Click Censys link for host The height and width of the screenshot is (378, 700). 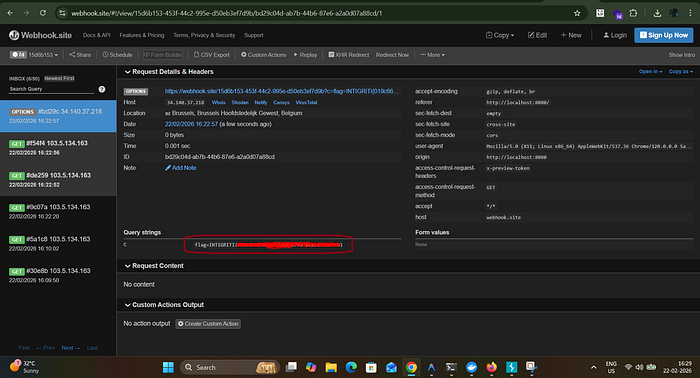click(281, 103)
